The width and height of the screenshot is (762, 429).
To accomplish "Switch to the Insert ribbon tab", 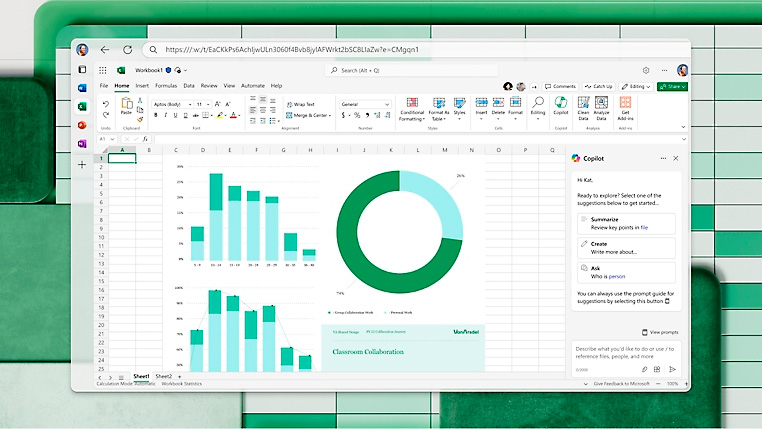I will pyautogui.click(x=142, y=86).
